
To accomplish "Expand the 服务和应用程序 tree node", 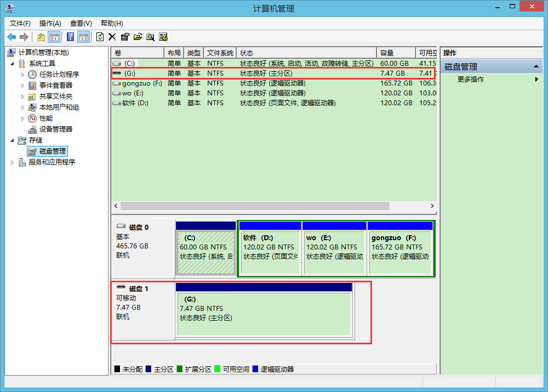I will pyautogui.click(x=13, y=162).
